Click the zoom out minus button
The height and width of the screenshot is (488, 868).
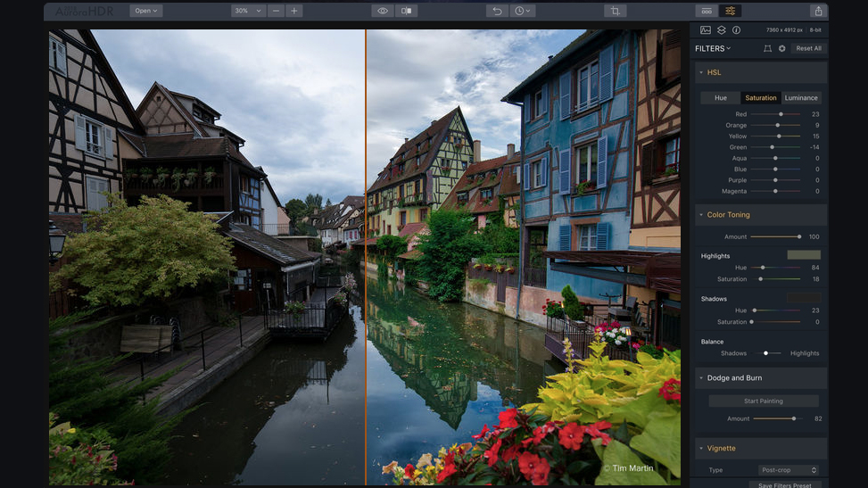pos(276,11)
